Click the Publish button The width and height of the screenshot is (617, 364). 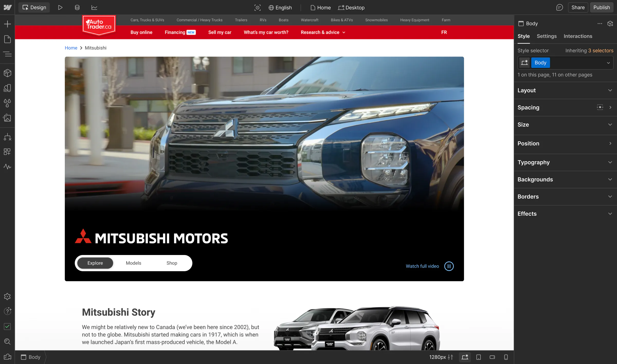point(602,7)
